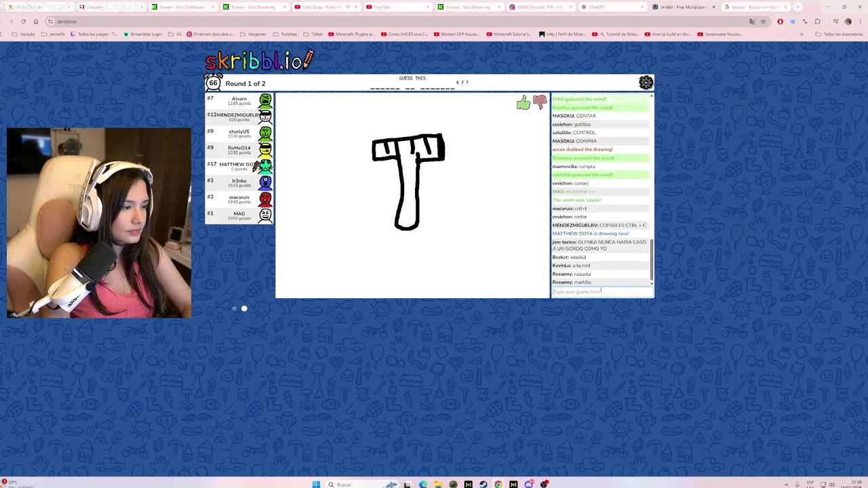Image resolution: width=868 pixels, height=488 pixels.
Task: Open the Pinterest bookmark
Action: 210,34
